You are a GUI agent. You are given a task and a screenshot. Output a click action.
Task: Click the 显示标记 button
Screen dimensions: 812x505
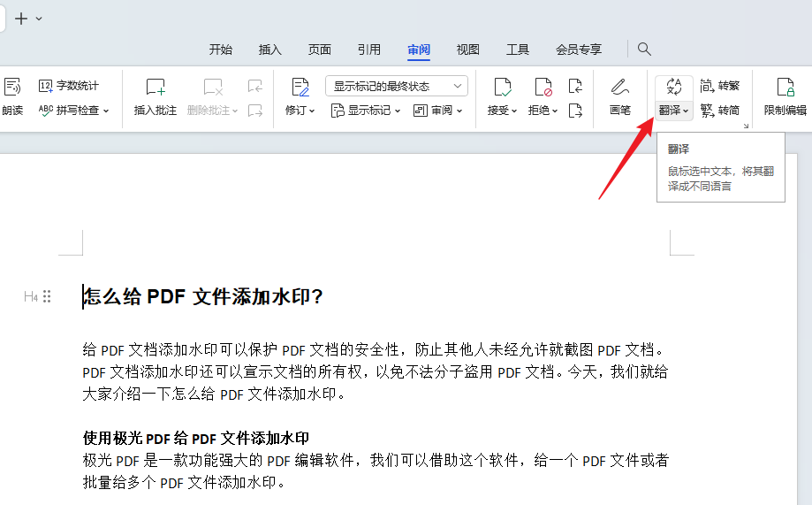coord(361,111)
